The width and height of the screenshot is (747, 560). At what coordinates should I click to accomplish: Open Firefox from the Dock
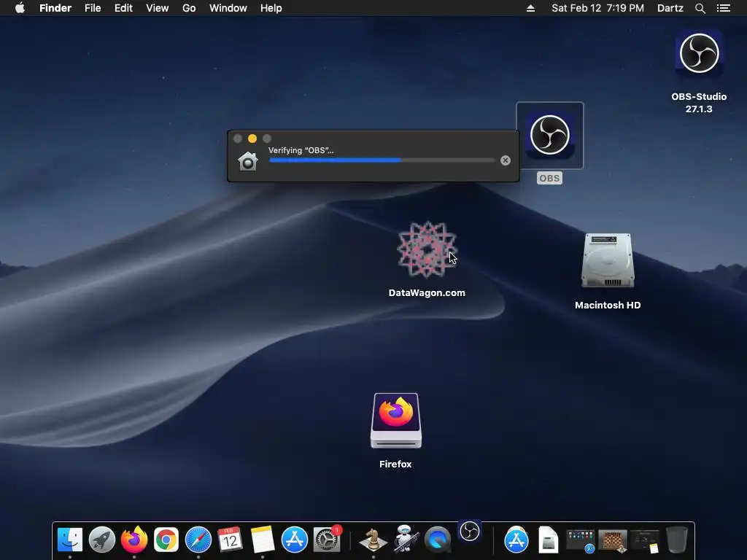(x=134, y=540)
